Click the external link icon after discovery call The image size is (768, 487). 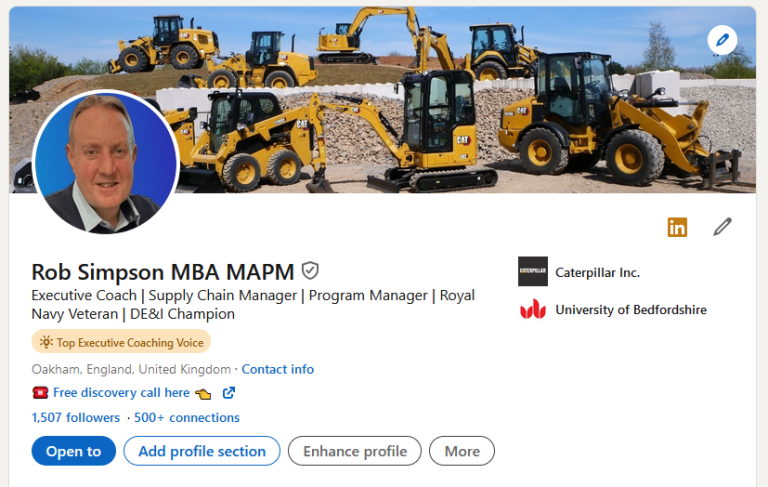tap(229, 392)
